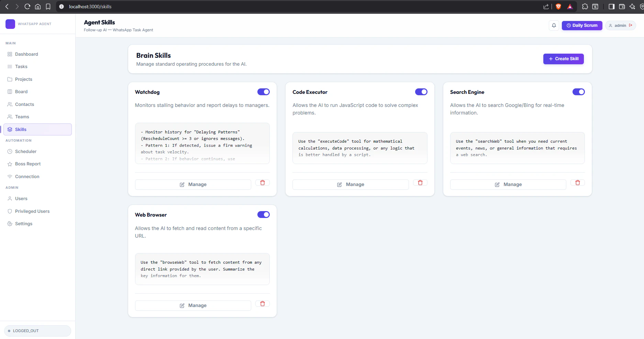The width and height of the screenshot is (644, 339).
Task: Open Tasks from the sidebar
Action: click(x=21, y=66)
